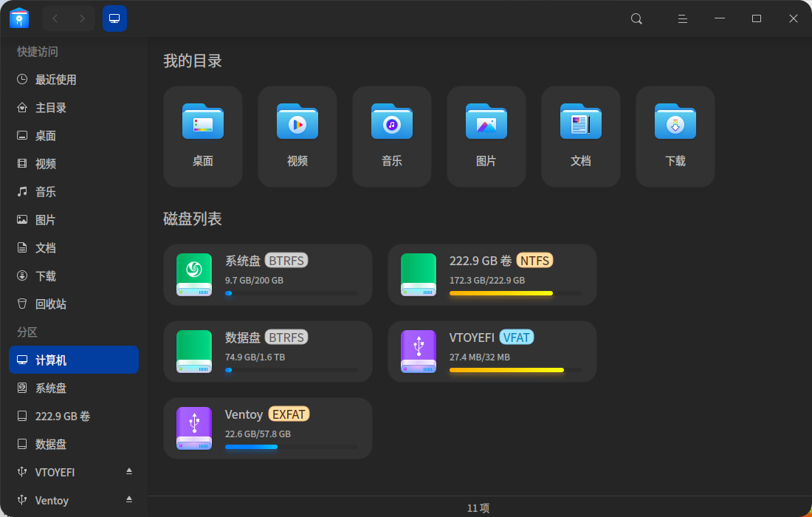Click the 快捷访问 sidebar header
Viewport: 812px width, 517px height.
coord(38,51)
